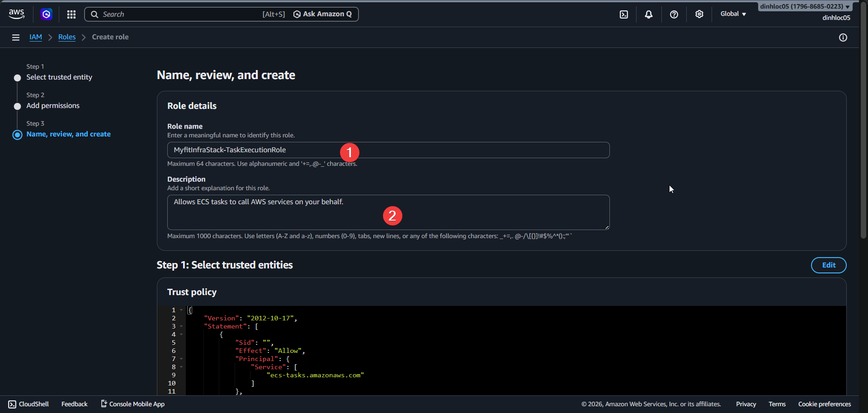Viewport: 868px width, 413px height.
Task: Launch CloudShell from the top toolbar icon
Action: point(624,14)
